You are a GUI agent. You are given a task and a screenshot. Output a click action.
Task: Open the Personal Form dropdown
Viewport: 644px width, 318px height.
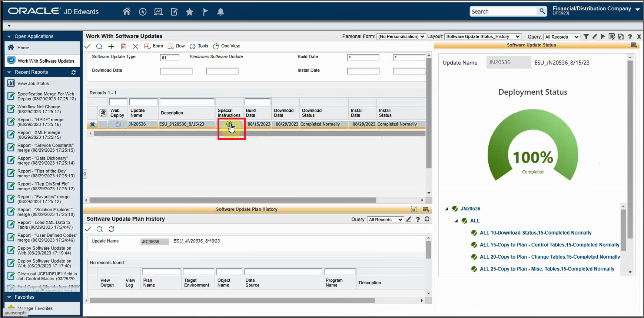[x=401, y=36]
